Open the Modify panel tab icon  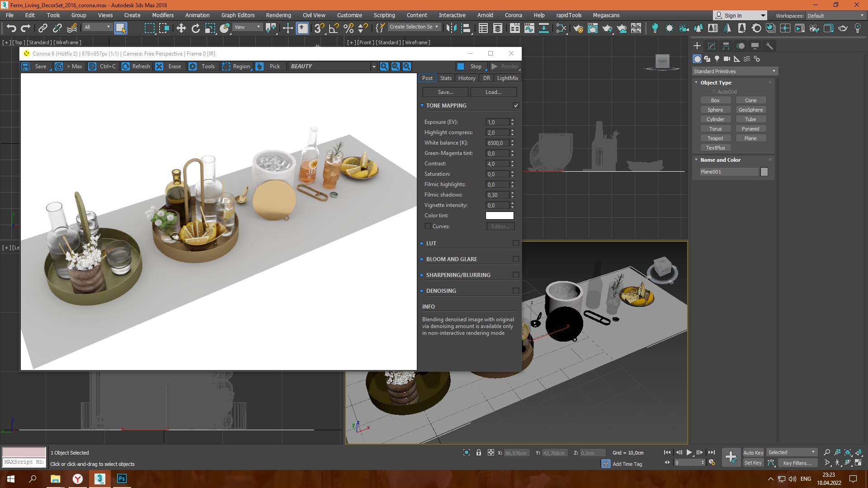[x=712, y=46]
